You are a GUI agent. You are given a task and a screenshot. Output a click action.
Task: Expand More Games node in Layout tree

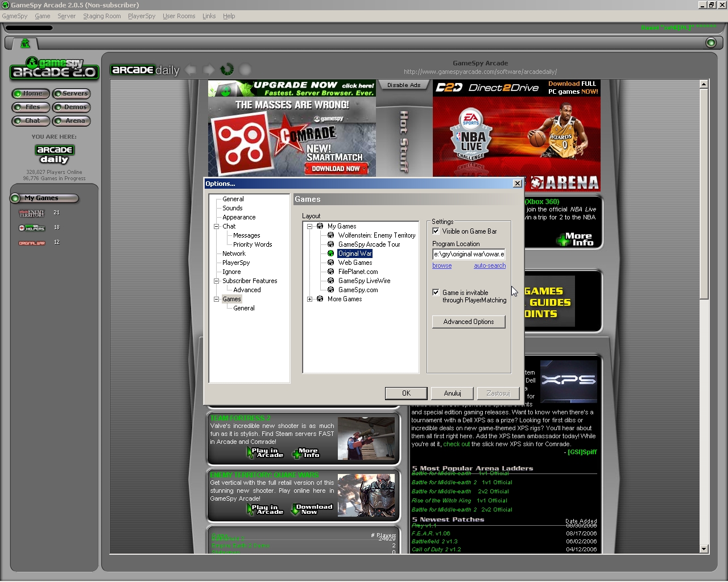click(309, 299)
